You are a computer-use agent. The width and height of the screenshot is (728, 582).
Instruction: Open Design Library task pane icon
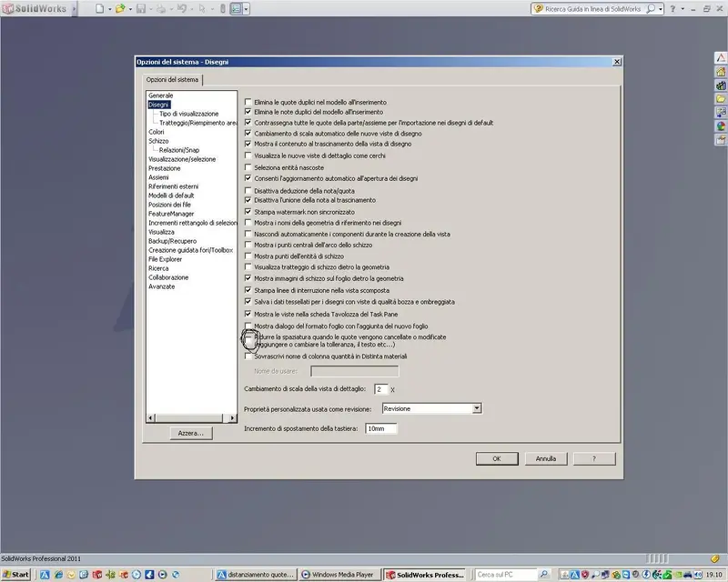(721, 85)
